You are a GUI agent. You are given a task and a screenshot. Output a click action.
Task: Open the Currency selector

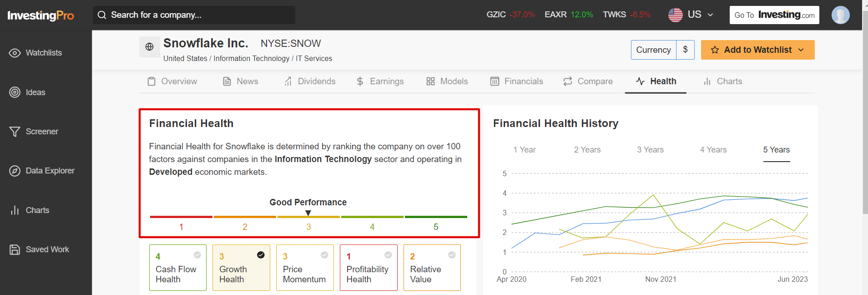(x=653, y=50)
